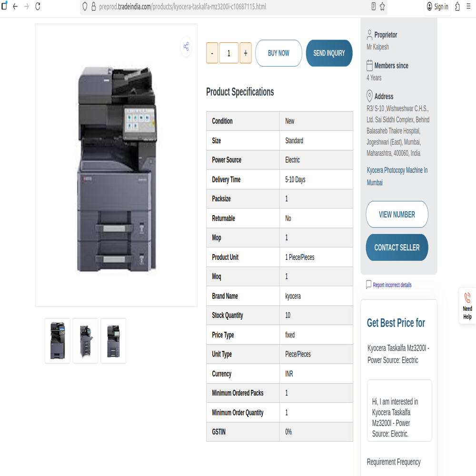Bookmark this page with the star icon
Image resolution: width=476 pixels, height=476 pixels.
382,7
